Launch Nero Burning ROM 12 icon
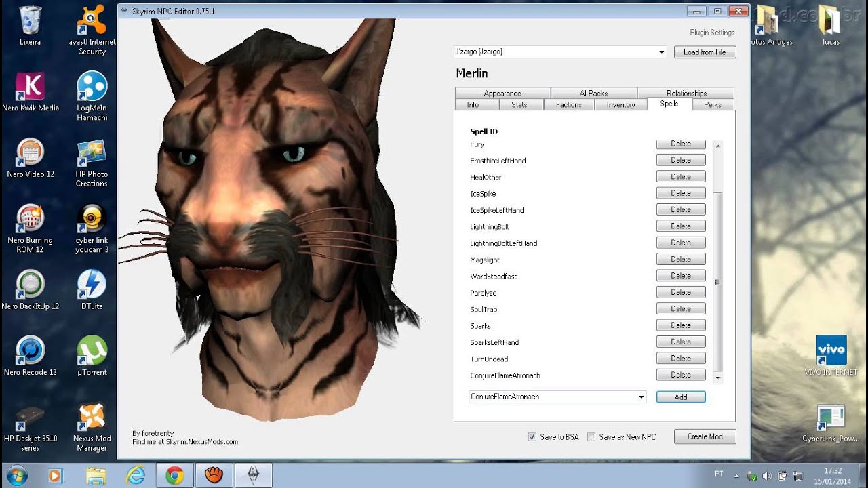Screen dimensions: 868x488 click(x=30, y=228)
